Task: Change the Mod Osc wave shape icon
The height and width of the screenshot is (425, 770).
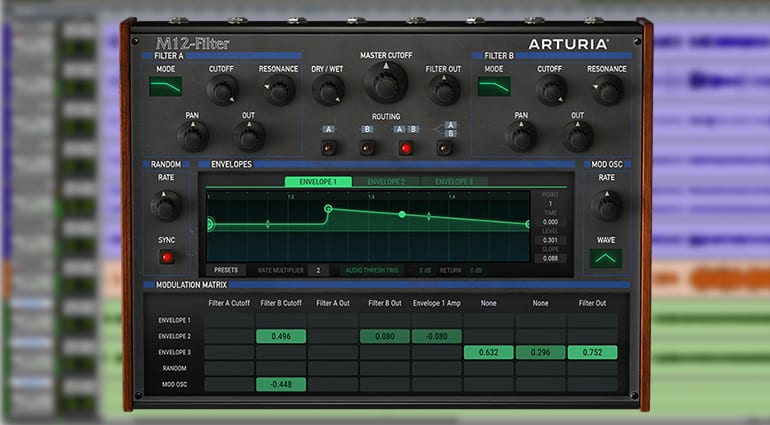Action: pos(606,258)
